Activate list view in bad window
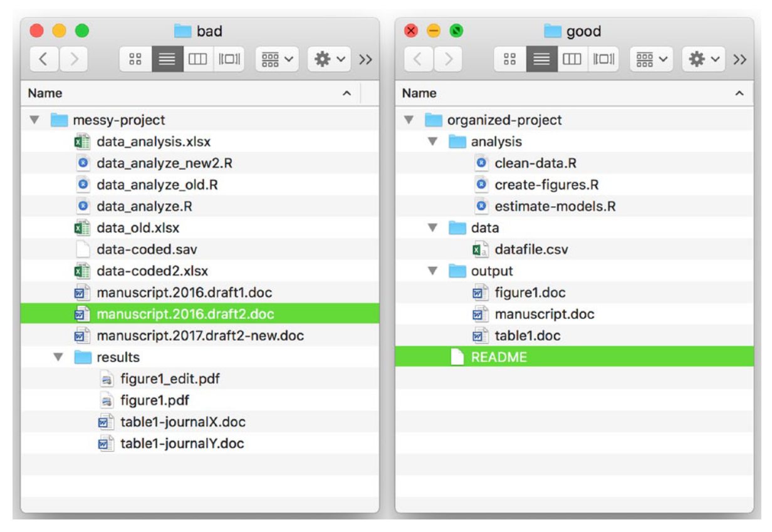 click(x=167, y=60)
